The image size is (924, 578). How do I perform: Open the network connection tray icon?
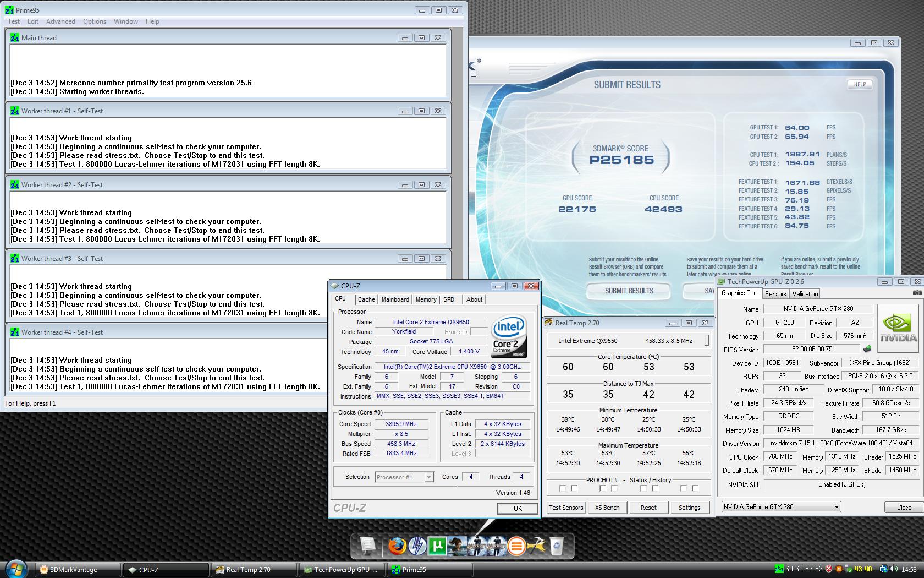pyautogui.click(x=883, y=569)
